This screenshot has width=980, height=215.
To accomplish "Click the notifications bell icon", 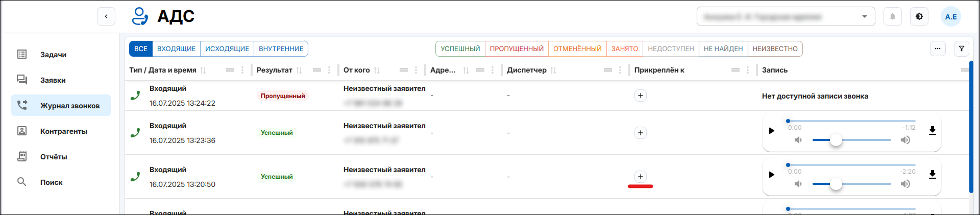I will 893,17.
